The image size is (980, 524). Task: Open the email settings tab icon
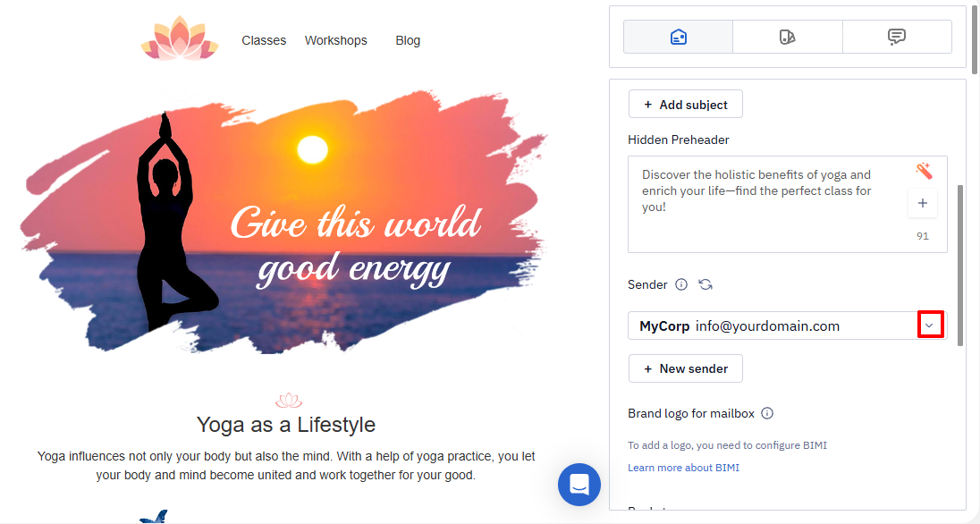(678, 37)
